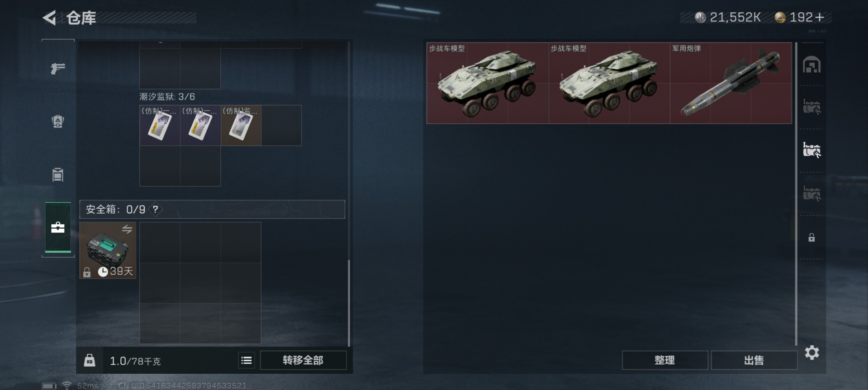Viewport: 868px width, 390px height.
Task: Open warehouse settings gear
Action: 812,352
